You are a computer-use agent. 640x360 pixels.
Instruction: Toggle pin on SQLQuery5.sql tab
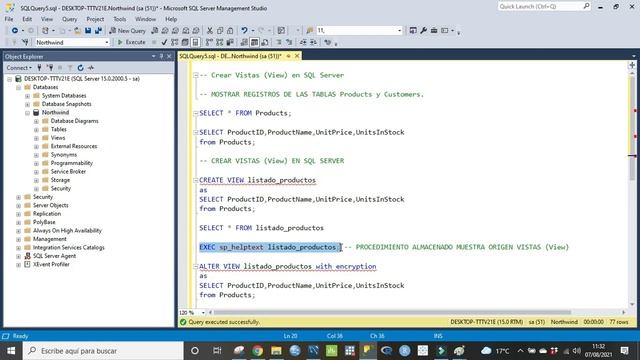point(289,56)
